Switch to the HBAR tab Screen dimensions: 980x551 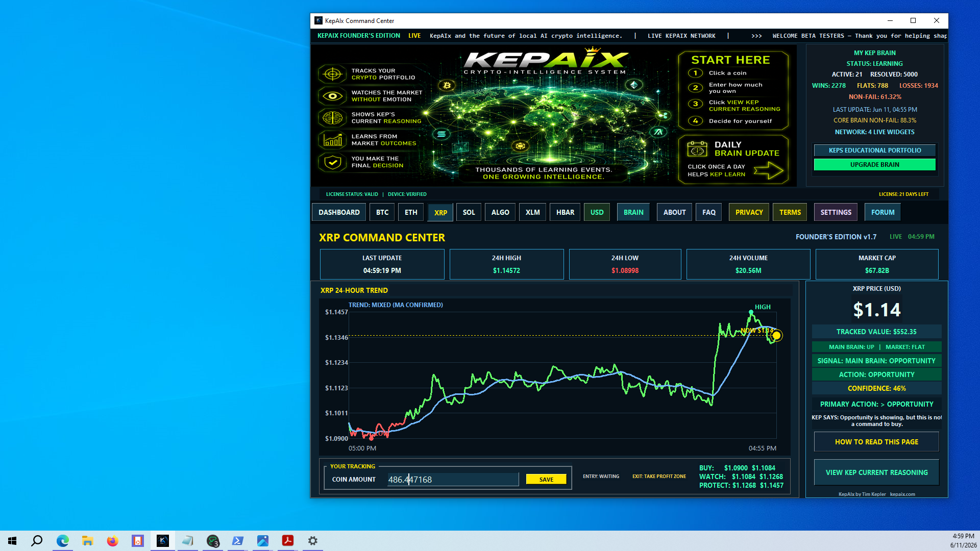(x=565, y=212)
